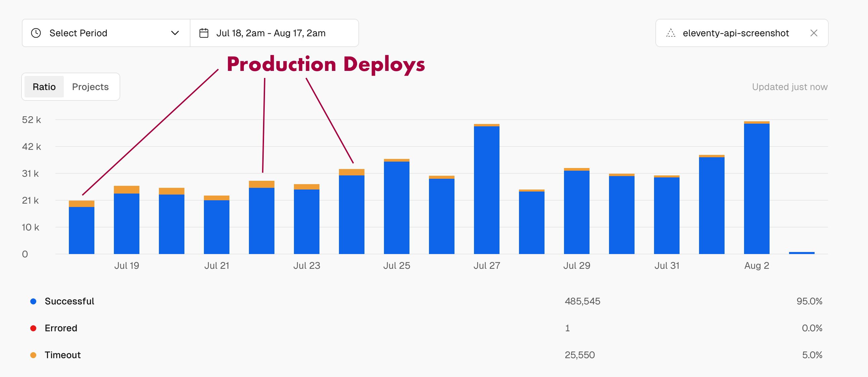Select the Timeout legend label
This screenshot has height=377, width=868.
pyautogui.click(x=63, y=355)
